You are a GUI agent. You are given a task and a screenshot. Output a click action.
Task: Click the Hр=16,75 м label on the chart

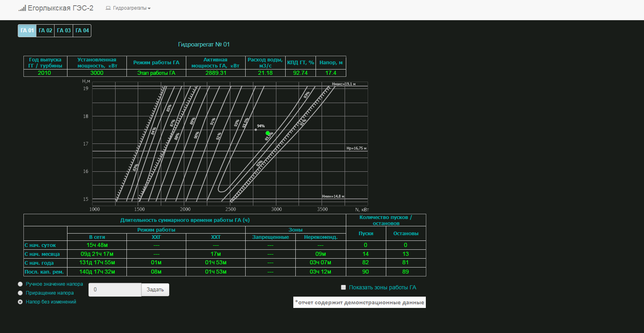point(356,148)
